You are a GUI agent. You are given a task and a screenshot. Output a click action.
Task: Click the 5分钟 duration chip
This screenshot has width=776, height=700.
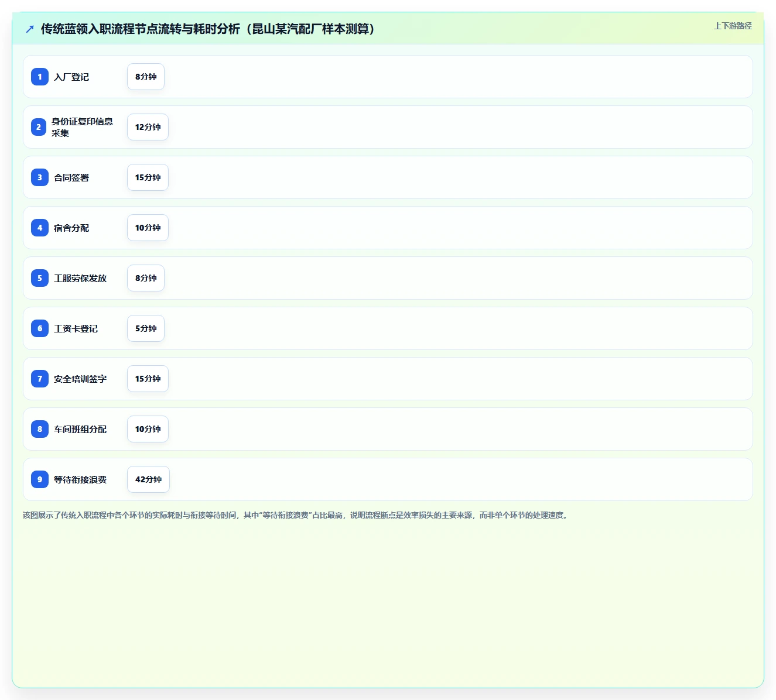coord(146,328)
